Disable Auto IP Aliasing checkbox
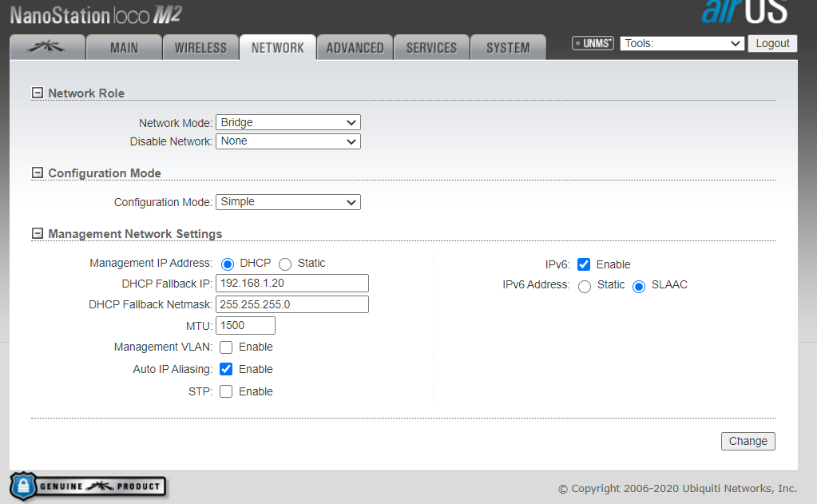Screen dimensions: 817x504 pyautogui.click(x=226, y=369)
